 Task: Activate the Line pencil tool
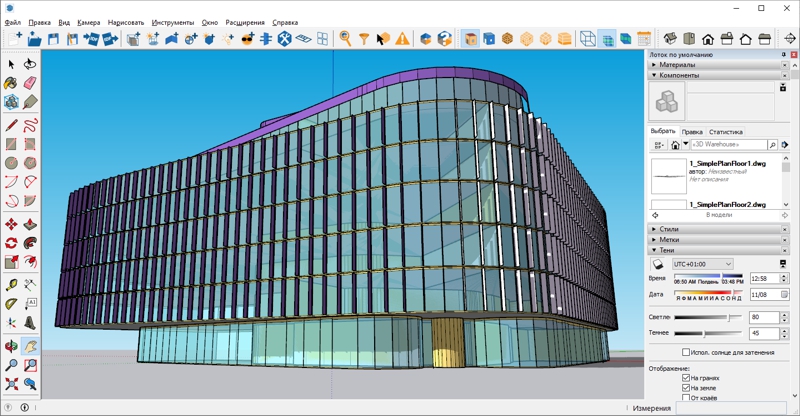tap(11, 125)
